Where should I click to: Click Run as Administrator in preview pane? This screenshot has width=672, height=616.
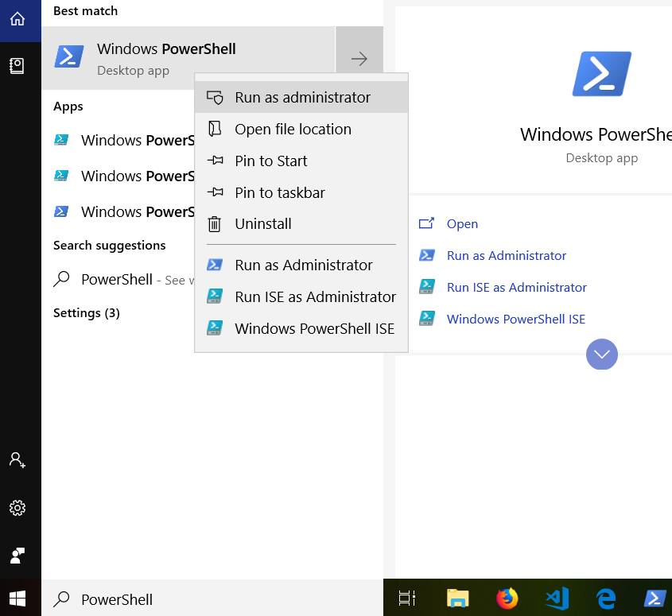pyautogui.click(x=506, y=255)
